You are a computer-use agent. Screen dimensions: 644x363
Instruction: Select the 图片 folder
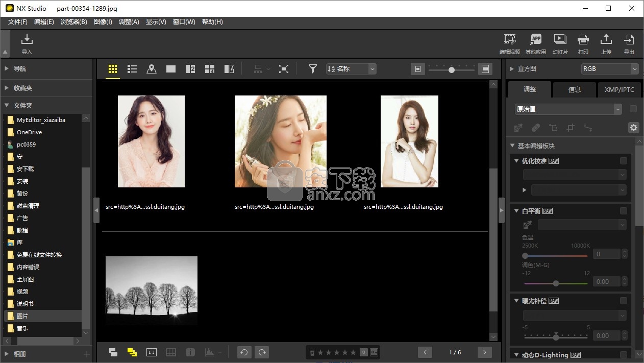pyautogui.click(x=43, y=316)
